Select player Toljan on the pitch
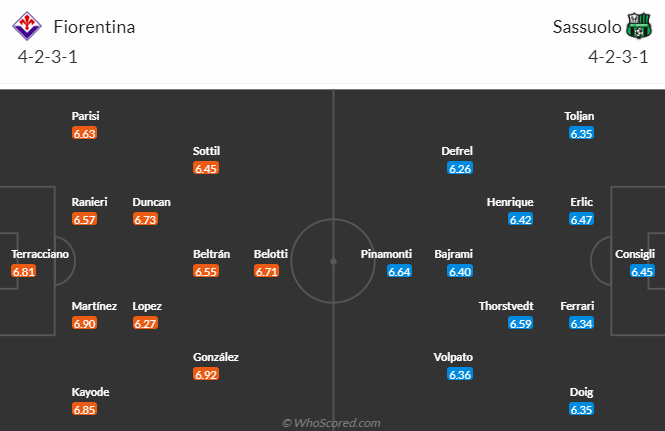The height and width of the screenshot is (431, 665). click(x=579, y=116)
